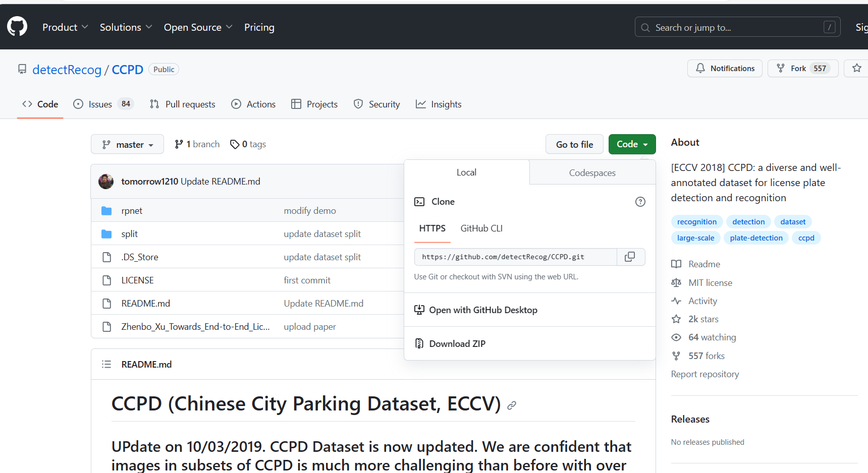Switch to the Codespaces tab

(x=592, y=172)
